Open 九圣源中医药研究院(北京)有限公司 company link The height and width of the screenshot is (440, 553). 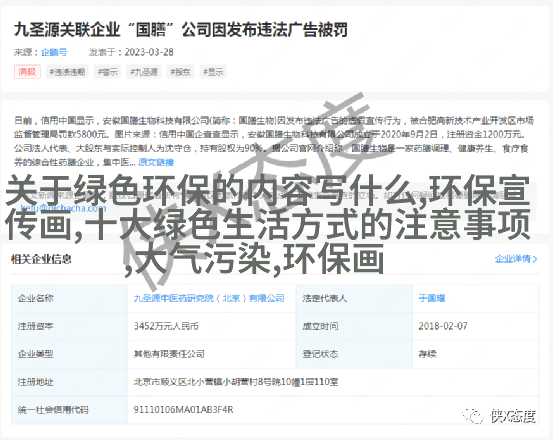(x=209, y=298)
